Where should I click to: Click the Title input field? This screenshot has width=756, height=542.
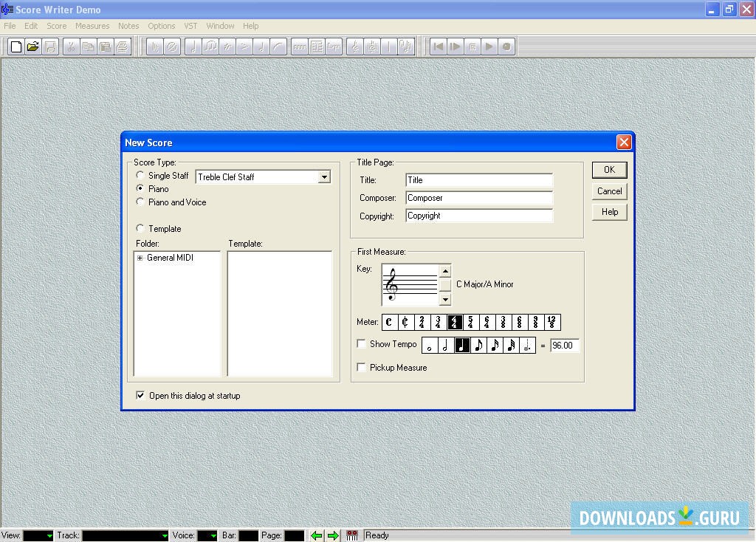[479, 180]
